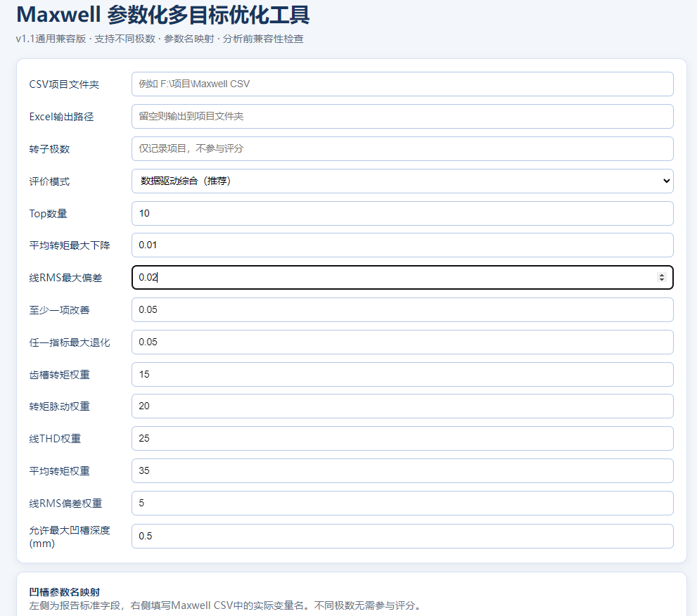Click the 线THD权重 label
Viewport: 697px width, 616px height.
coord(55,439)
